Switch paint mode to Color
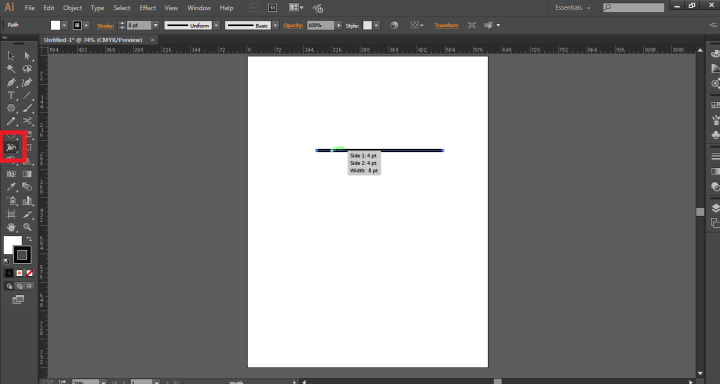 [9, 273]
